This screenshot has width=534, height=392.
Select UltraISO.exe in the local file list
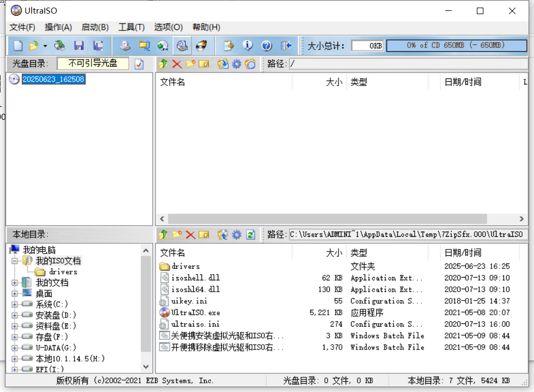pyautogui.click(x=195, y=313)
